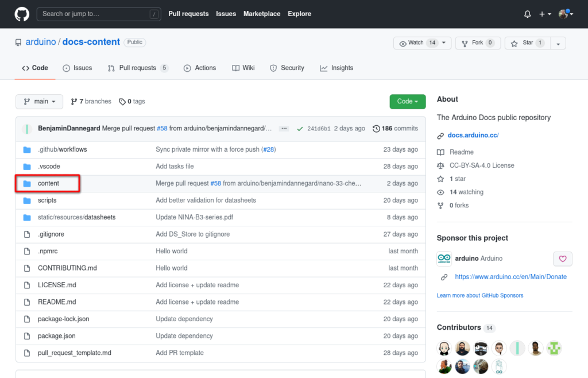Expand the Watch options dropdown arrow
This screenshot has width=588, height=378.
click(444, 43)
